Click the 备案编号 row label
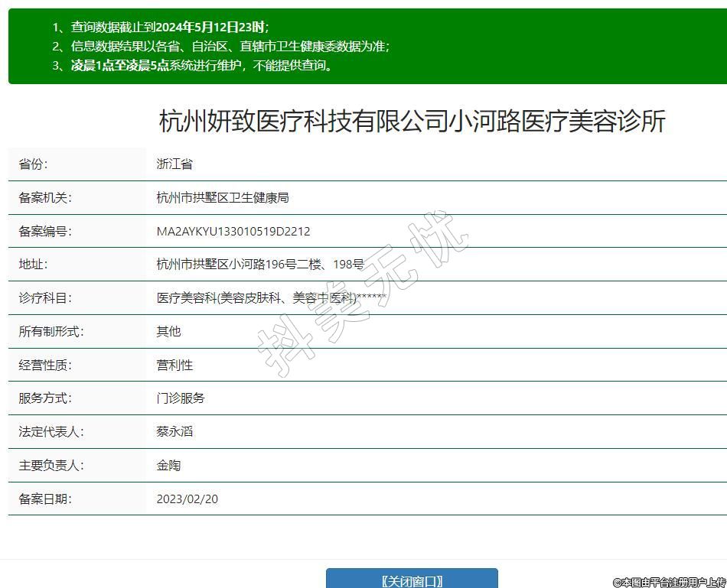The height and width of the screenshot is (588, 727). [44, 231]
